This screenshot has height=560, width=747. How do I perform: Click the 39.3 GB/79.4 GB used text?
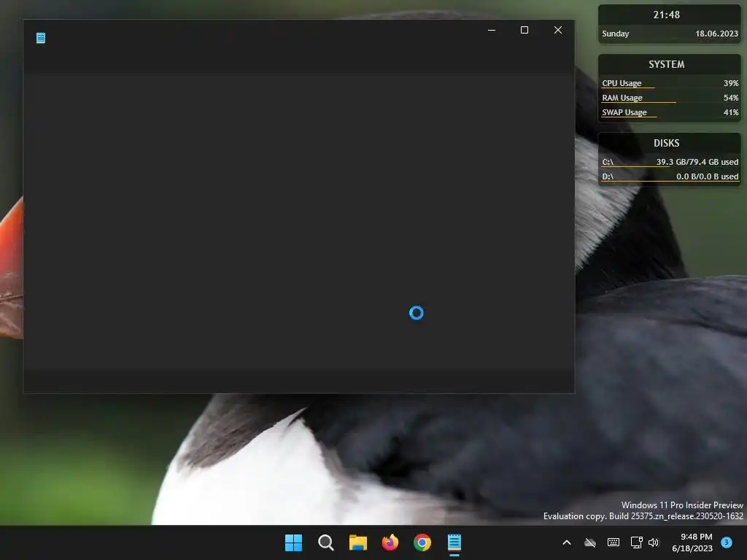tap(697, 162)
